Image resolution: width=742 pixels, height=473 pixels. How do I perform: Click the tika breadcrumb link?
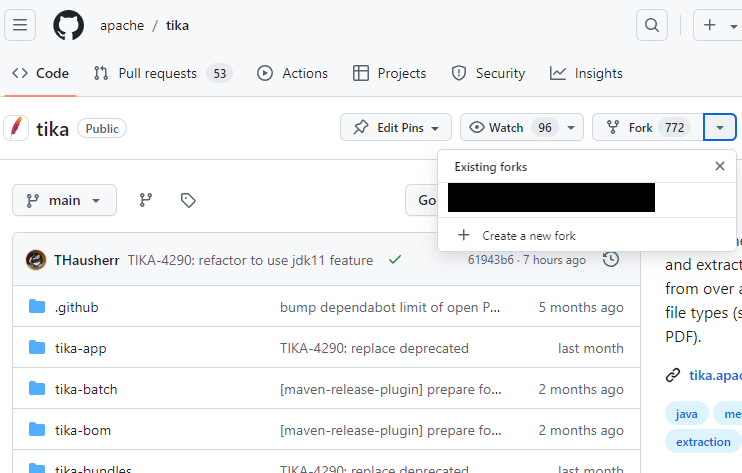coord(177,25)
